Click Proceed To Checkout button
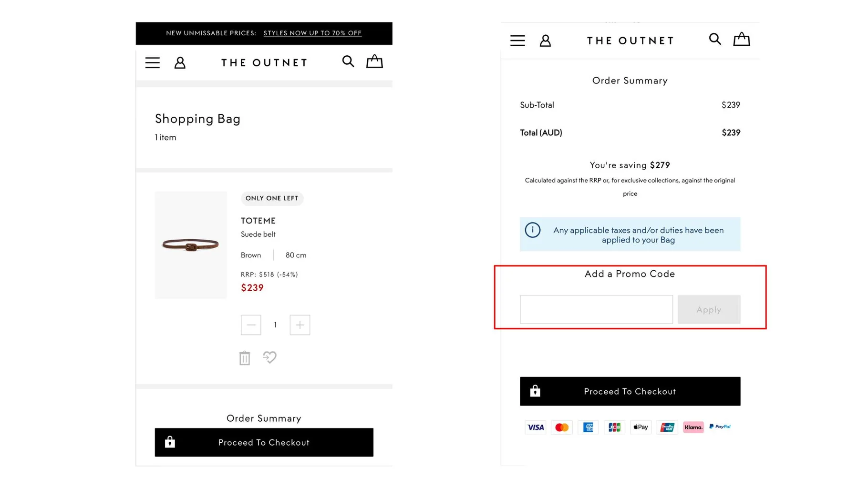868x488 pixels. (264, 442)
